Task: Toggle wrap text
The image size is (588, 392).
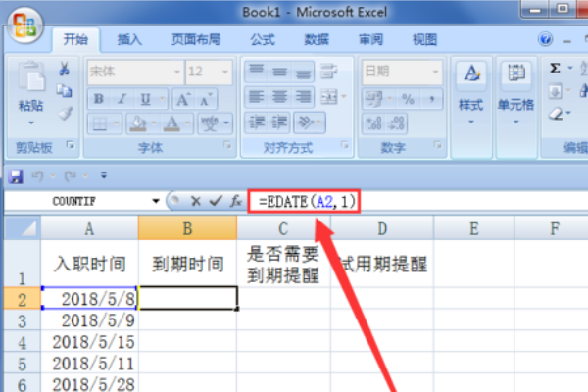Action: [x=329, y=71]
